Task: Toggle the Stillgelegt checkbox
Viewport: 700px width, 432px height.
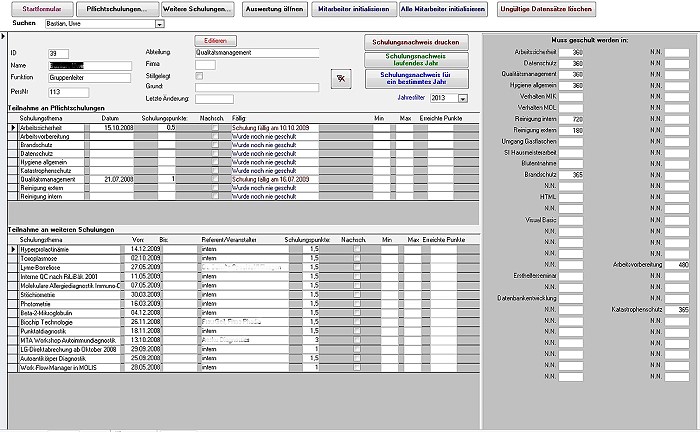Action: coord(200,75)
